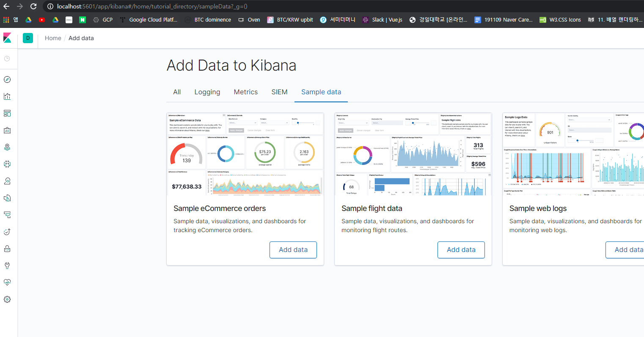Click the flight data dashboard preview thumbnail
The height and width of the screenshot is (337, 644).
(x=413, y=154)
